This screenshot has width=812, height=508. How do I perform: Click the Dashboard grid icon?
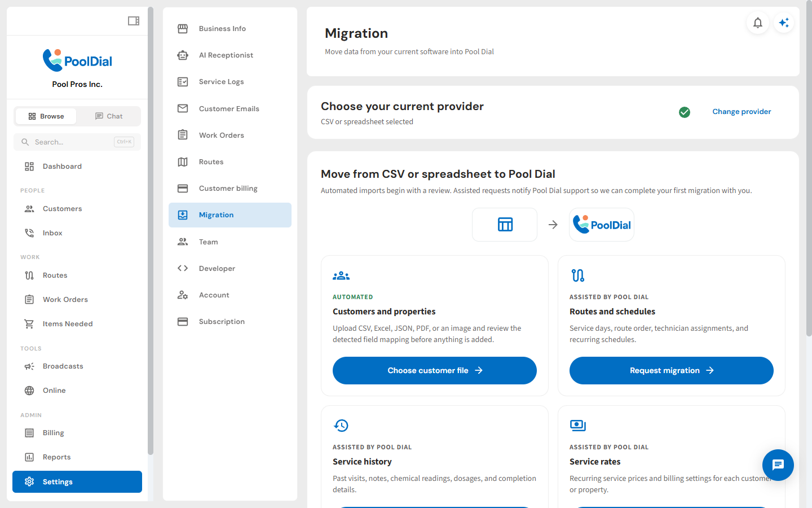[29, 167]
